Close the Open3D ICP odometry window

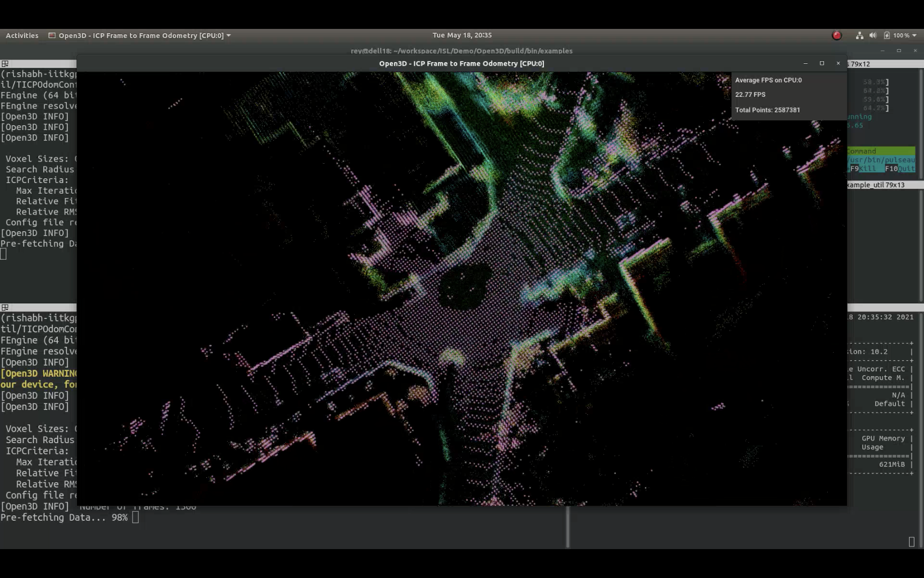click(x=838, y=63)
